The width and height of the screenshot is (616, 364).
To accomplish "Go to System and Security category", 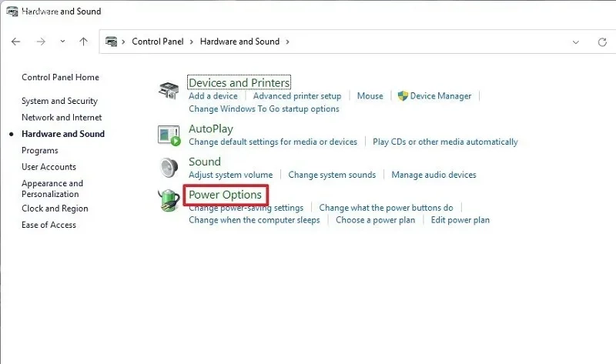I will click(x=59, y=101).
